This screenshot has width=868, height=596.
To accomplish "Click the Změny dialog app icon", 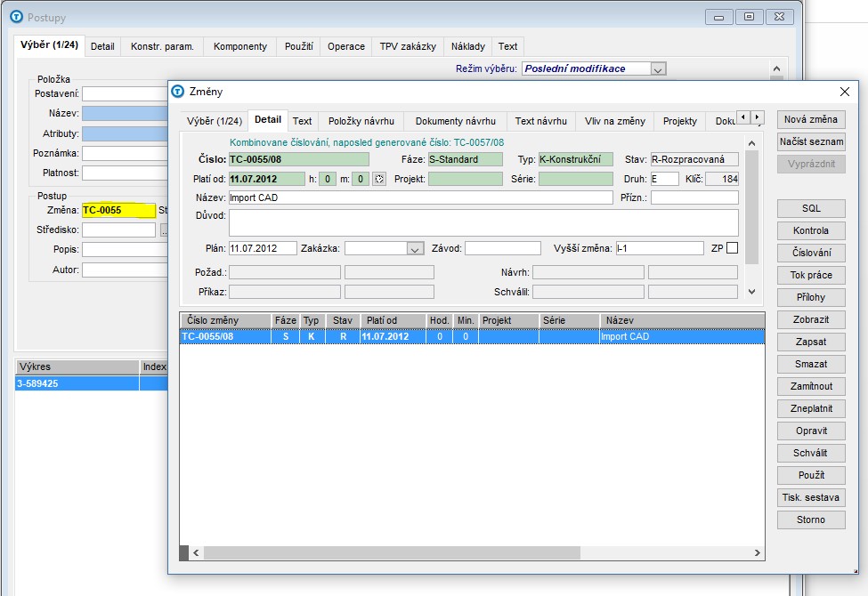I will (x=178, y=92).
